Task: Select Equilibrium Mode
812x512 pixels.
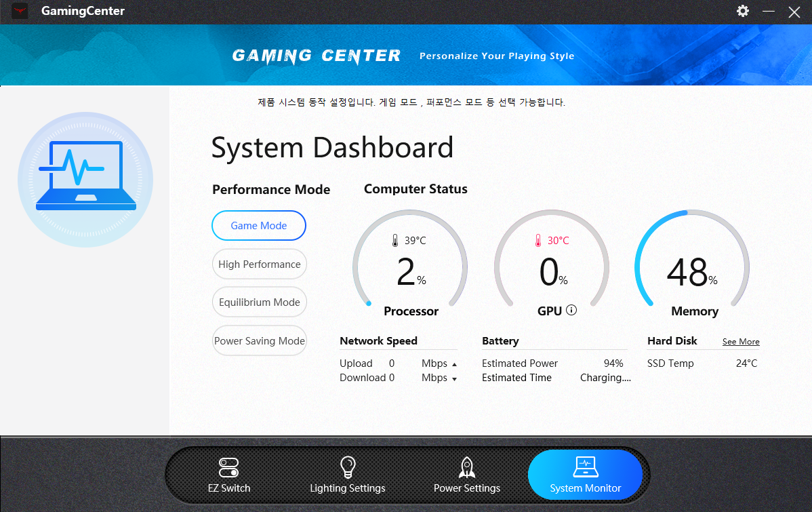Action: coord(260,302)
